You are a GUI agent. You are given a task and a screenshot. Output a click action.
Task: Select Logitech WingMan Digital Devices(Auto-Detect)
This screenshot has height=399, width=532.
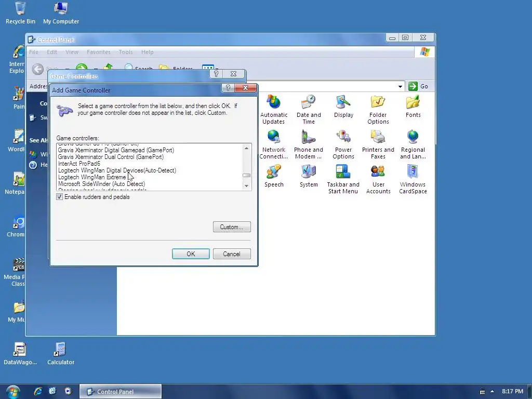pyautogui.click(x=117, y=170)
